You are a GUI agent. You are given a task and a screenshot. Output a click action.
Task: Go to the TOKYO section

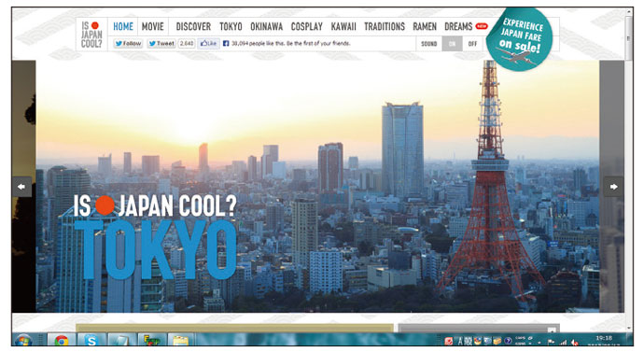[231, 27]
